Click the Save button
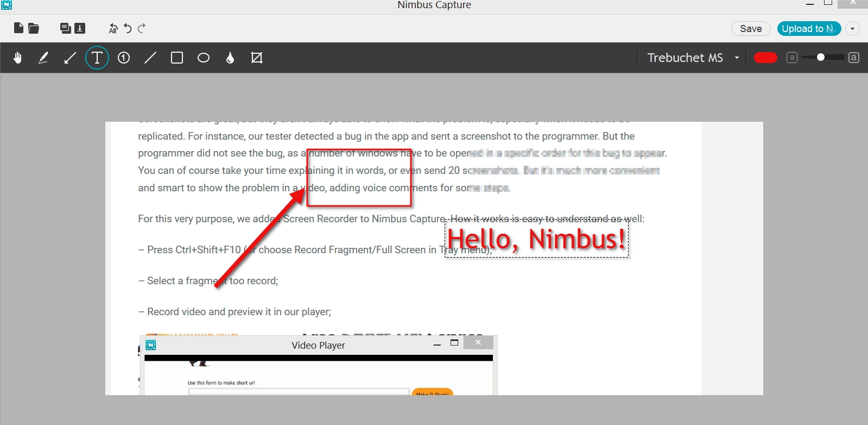868x425 pixels. tap(751, 28)
